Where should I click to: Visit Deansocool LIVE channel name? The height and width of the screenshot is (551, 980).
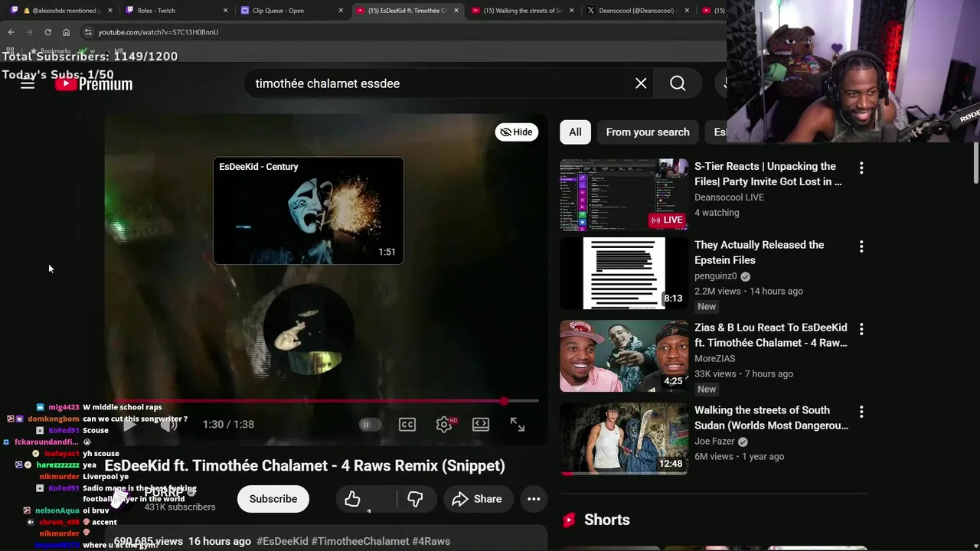coord(729,197)
